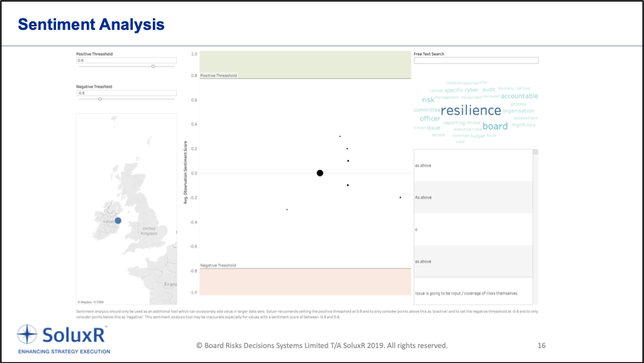644x363 pixels.
Task: Click 'board' in the word cloud
Action: [x=495, y=126]
